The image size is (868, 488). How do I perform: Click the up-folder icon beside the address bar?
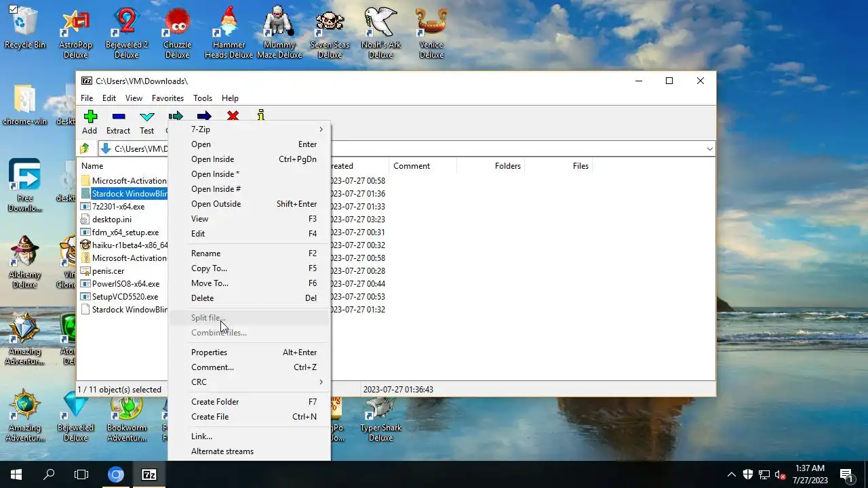[85, 148]
